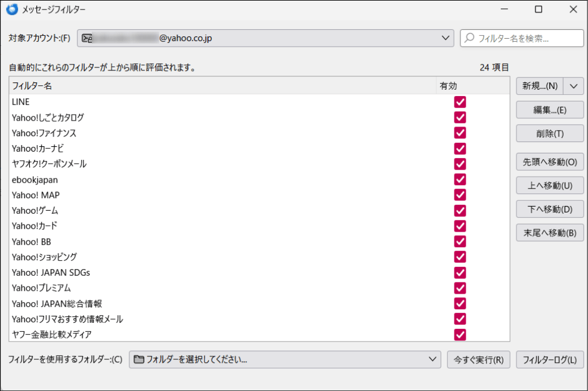Expand the arrow next to 新規 button
The height and width of the screenshot is (391, 588).
[574, 86]
